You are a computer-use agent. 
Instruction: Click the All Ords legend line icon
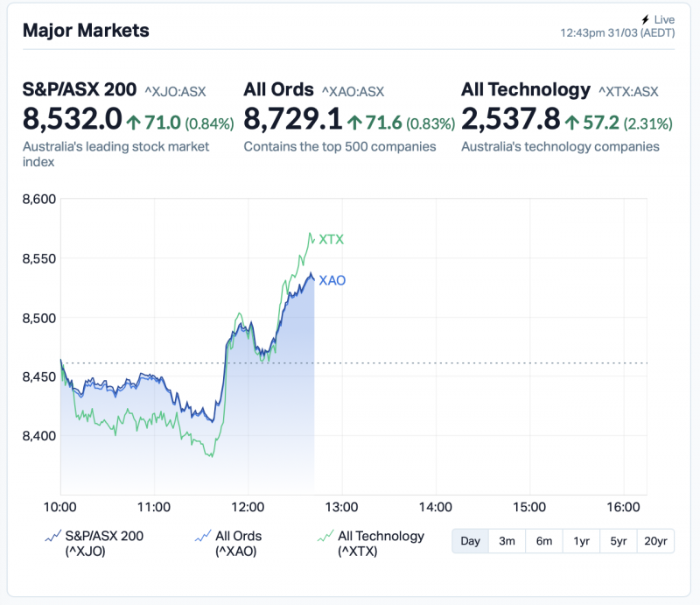202,536
